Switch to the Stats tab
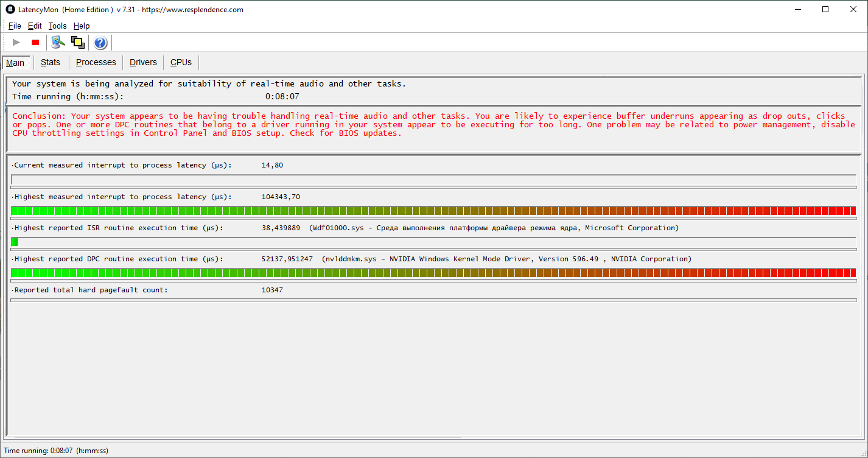 (51, 62)
